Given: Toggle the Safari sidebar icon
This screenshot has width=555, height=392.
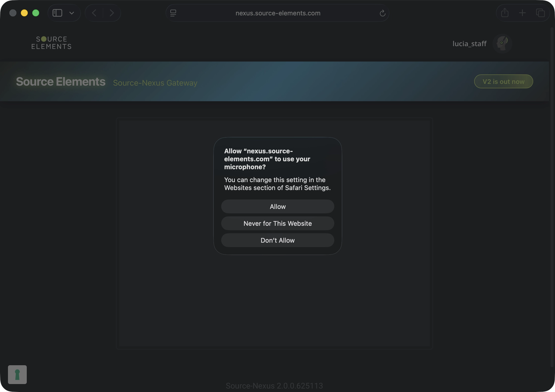Looking at the screenshot, I should pos(57,13).
